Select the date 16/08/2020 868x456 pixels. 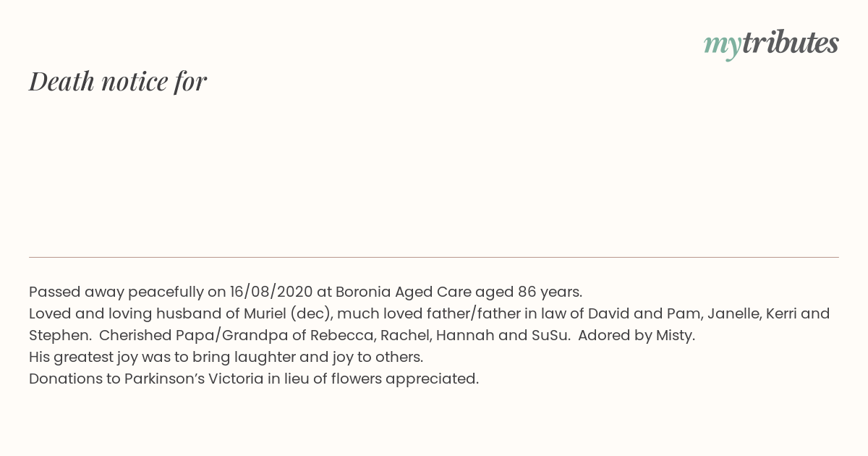point(271,292)
